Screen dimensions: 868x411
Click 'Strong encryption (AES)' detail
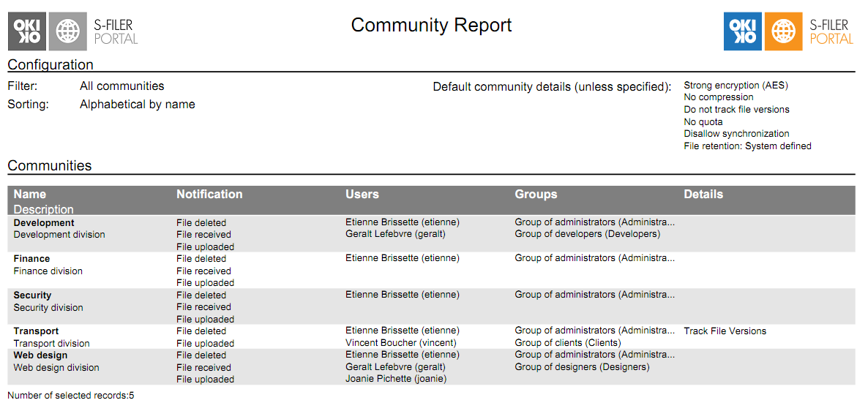point(736,85)
